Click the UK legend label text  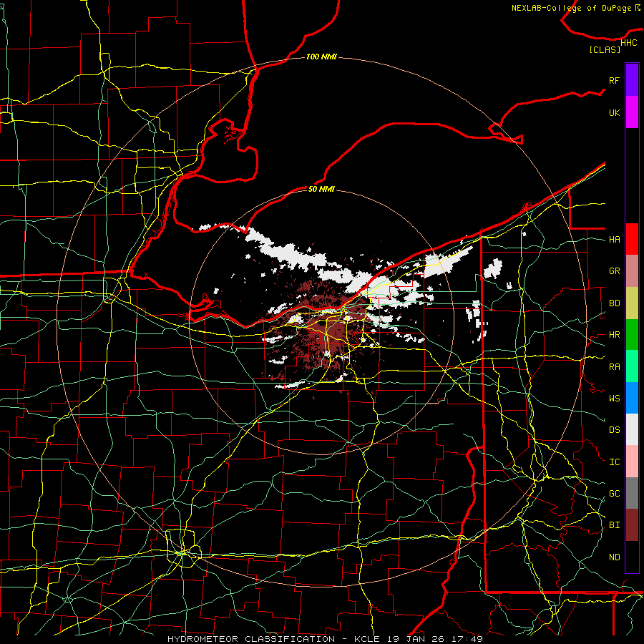614,112
